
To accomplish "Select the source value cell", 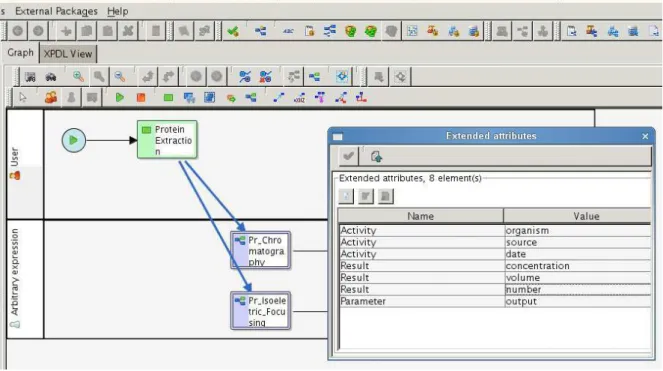I will (x=578, y=242).
